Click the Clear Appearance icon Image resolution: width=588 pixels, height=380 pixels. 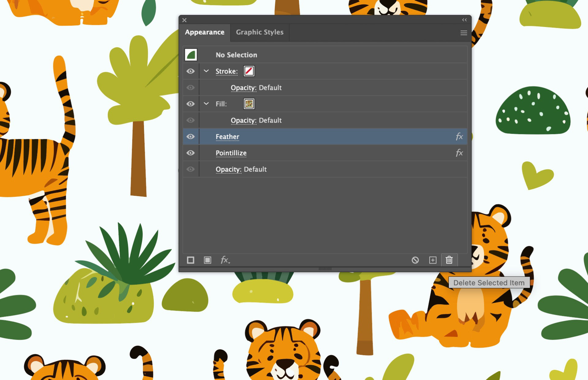415,260
